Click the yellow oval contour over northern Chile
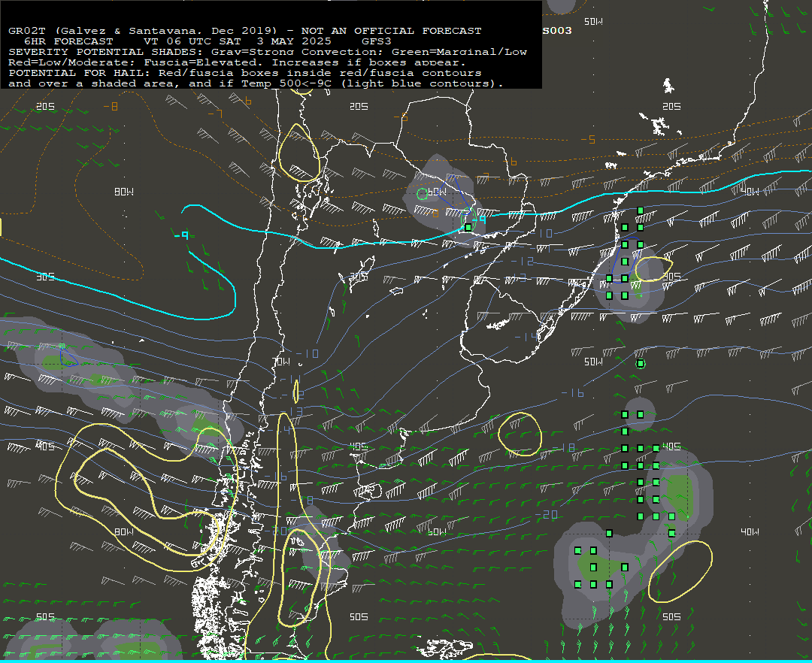 point(299,153)
